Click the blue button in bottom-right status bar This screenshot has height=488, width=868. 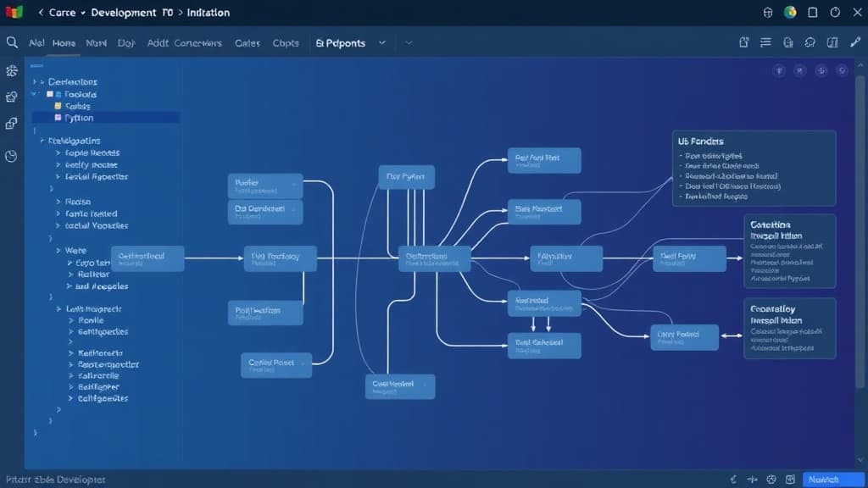click(x=832, y=480)
